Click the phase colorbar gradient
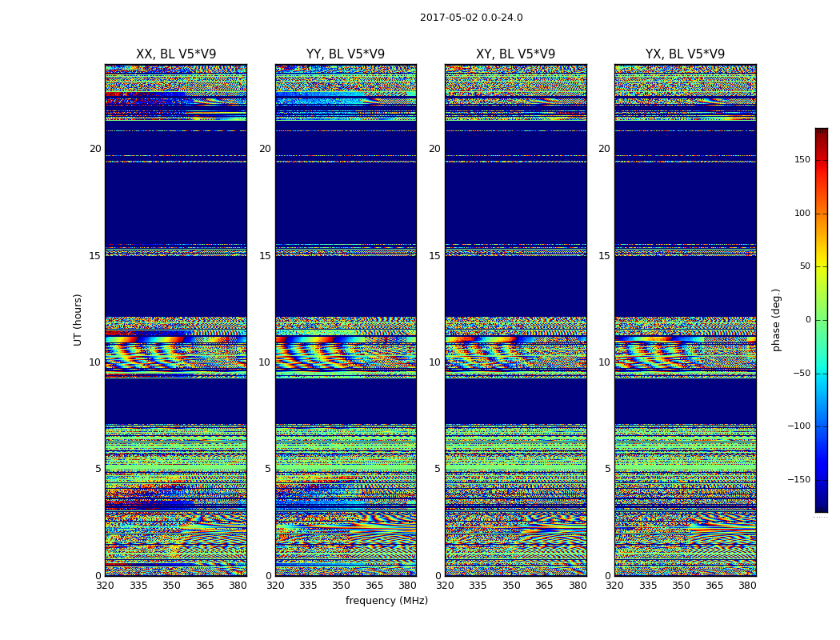This screenshot has width=840, height=640. coord(821,320)
